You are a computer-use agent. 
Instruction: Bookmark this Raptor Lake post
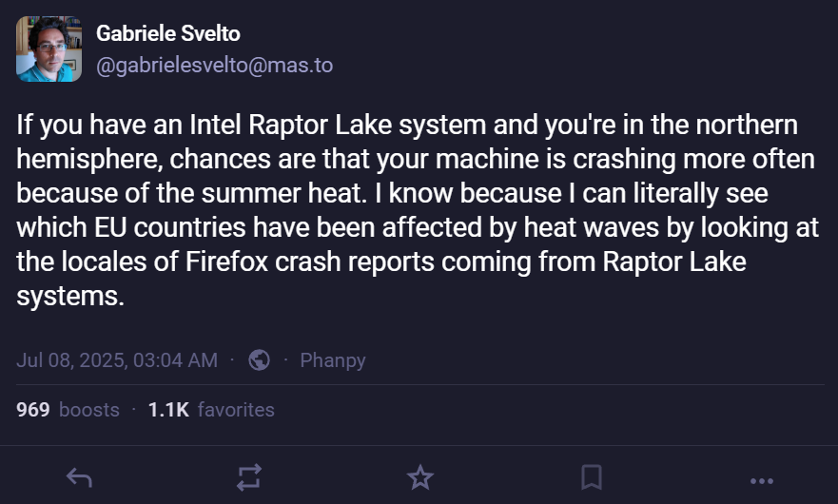tap(591, 478)
